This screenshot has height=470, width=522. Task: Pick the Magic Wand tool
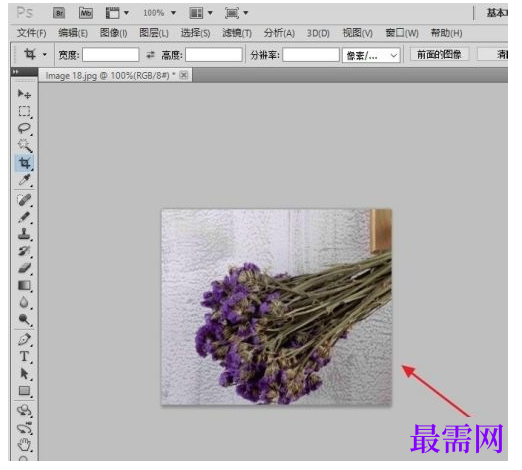[x=24, y=146]
